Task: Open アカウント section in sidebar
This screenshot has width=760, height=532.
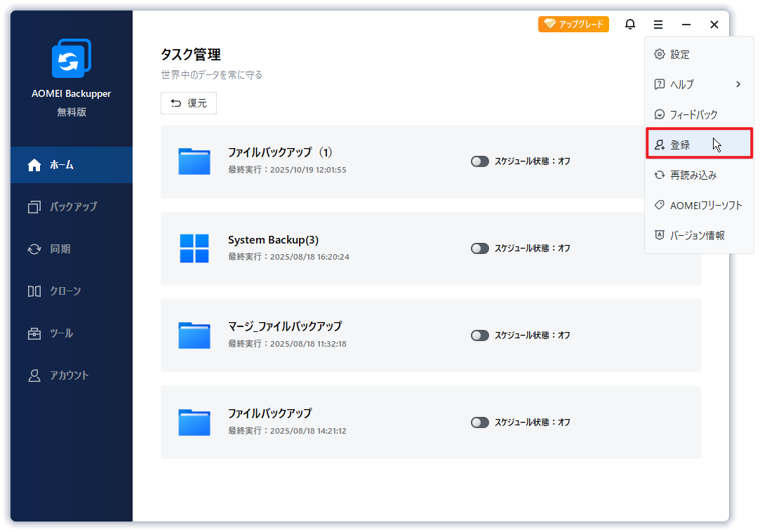Action: (x=72, y=375)
